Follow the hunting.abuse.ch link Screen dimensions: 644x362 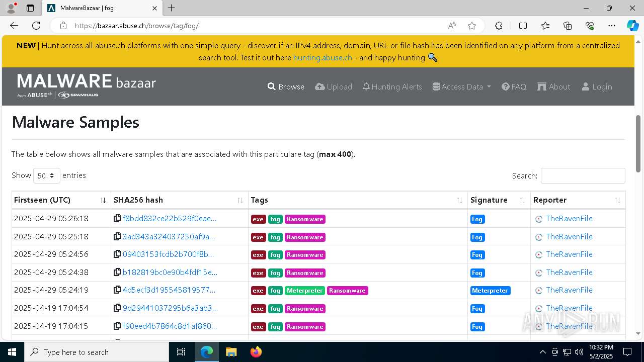point(323,57)
